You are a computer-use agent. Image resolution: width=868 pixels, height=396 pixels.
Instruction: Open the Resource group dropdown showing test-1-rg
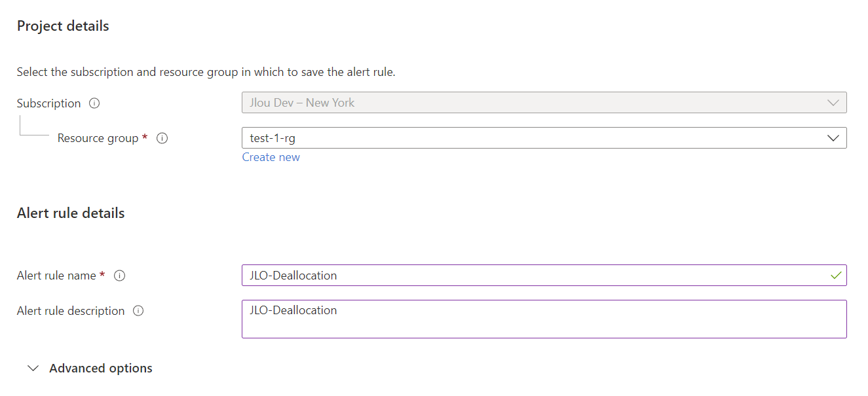click(544, 138)
